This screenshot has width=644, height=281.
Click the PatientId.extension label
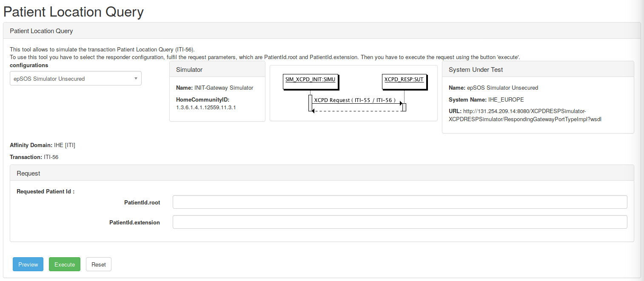(134, 222)
